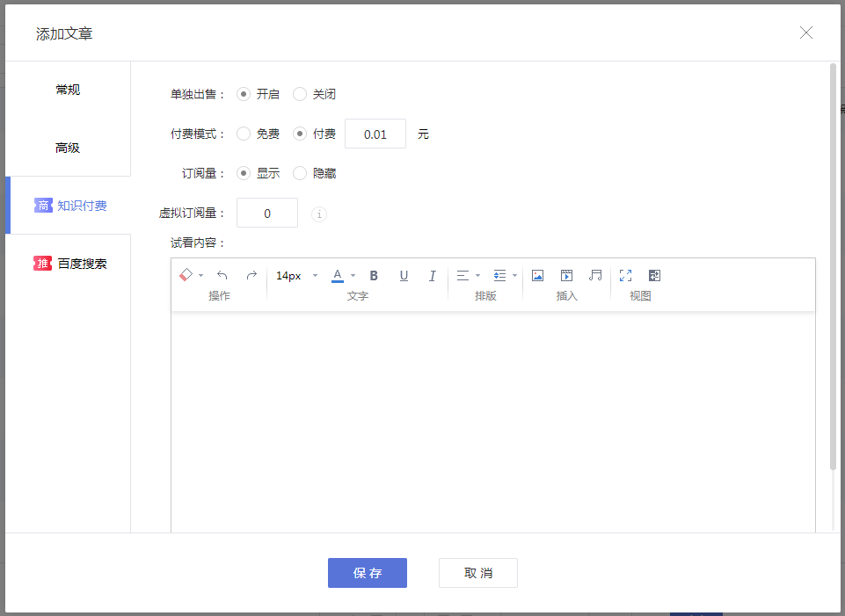This screenshot has height=616, width=845.
Task: Click the font color A icon
Action: (338, 275)
